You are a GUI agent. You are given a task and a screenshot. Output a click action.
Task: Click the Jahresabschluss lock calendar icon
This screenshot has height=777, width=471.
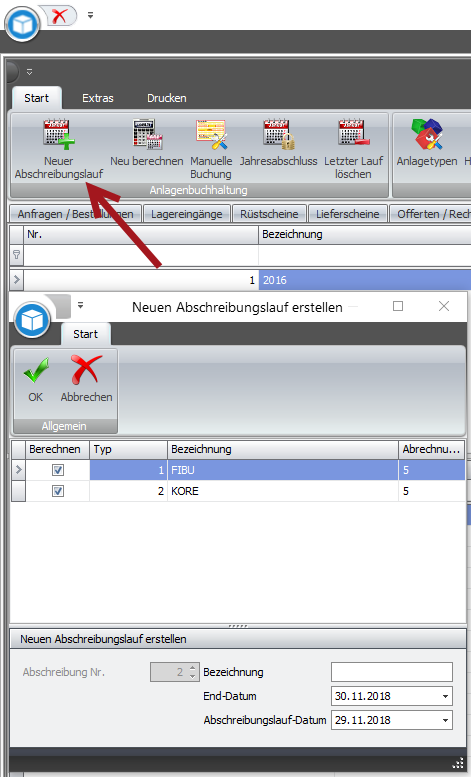point(279,134)
